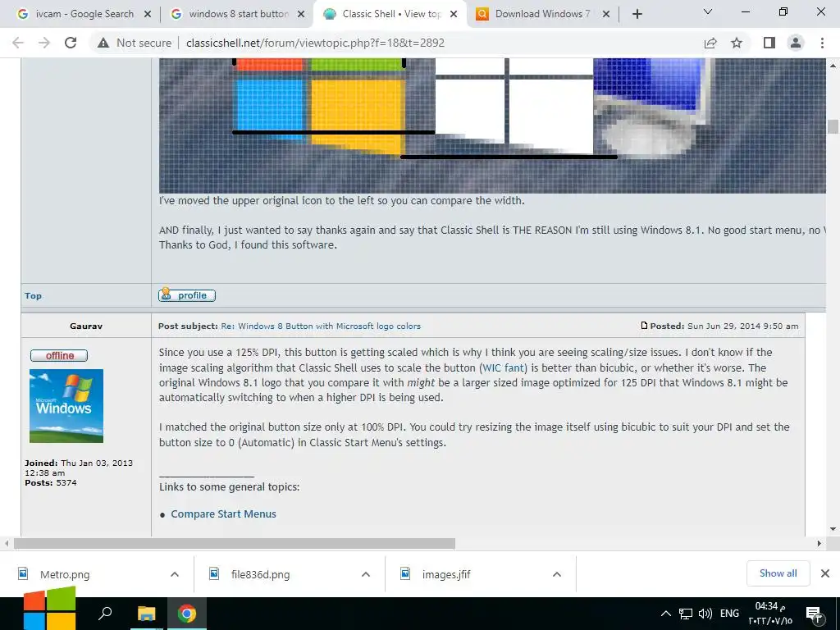The width and height of the screenshot is (840, 630).
Task: Click the Chrome taskbar icon
Action: point(187,614)
